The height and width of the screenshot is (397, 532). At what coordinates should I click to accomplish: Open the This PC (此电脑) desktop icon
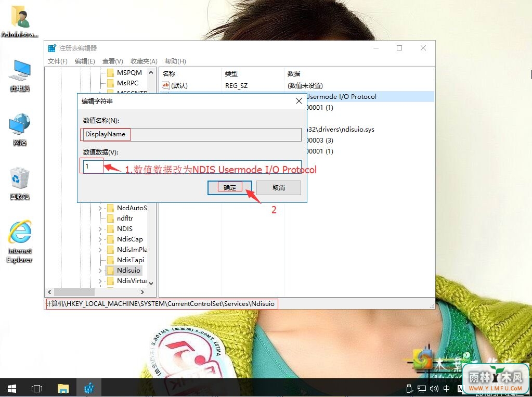click(x=20, y=75)
